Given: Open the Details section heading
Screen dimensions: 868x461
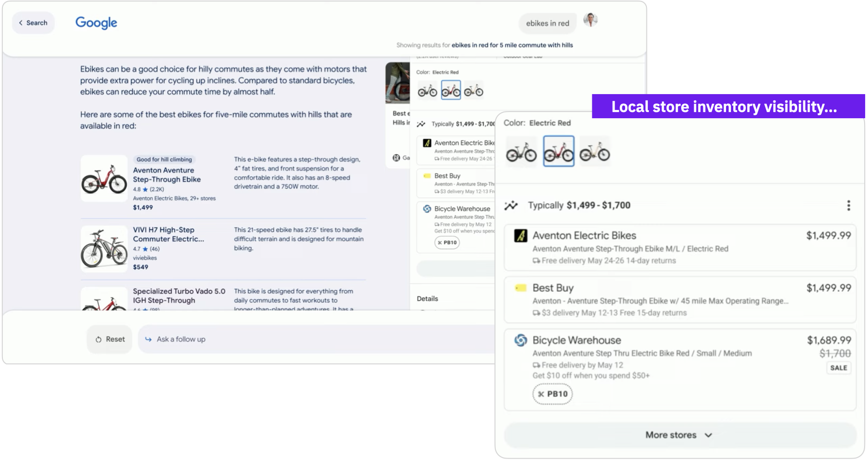Looking at the screenshot, I should point(427,299).
